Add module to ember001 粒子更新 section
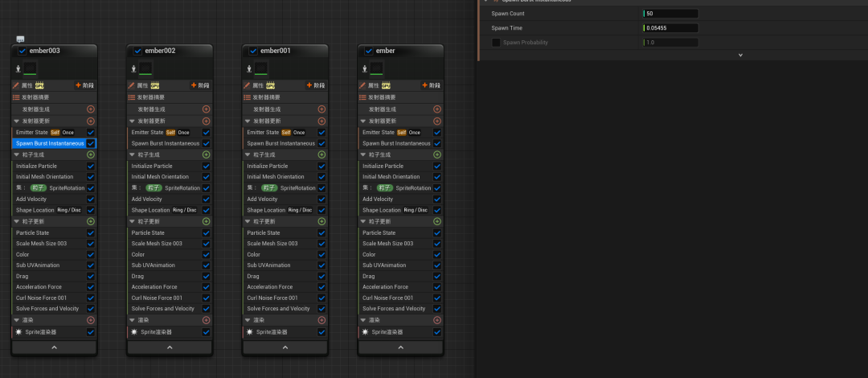Image resolution: width=868 pixels, height=378 pixels. pyautogui.click(x=321, y=221)
